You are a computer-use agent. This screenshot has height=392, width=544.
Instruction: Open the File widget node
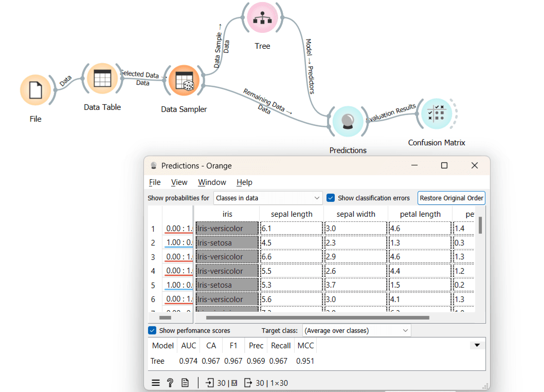click(x=35, y=90)
